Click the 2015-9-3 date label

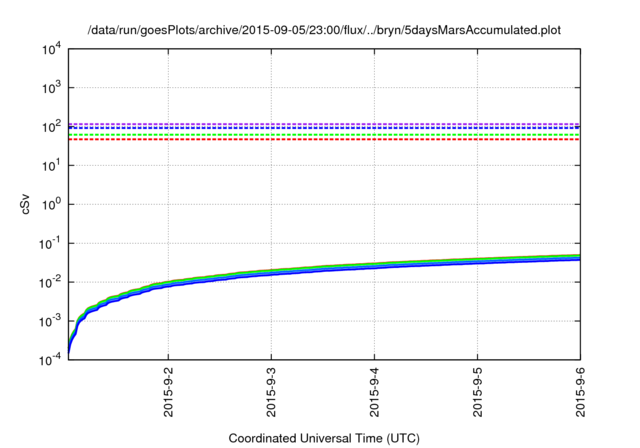click(271, 392)
